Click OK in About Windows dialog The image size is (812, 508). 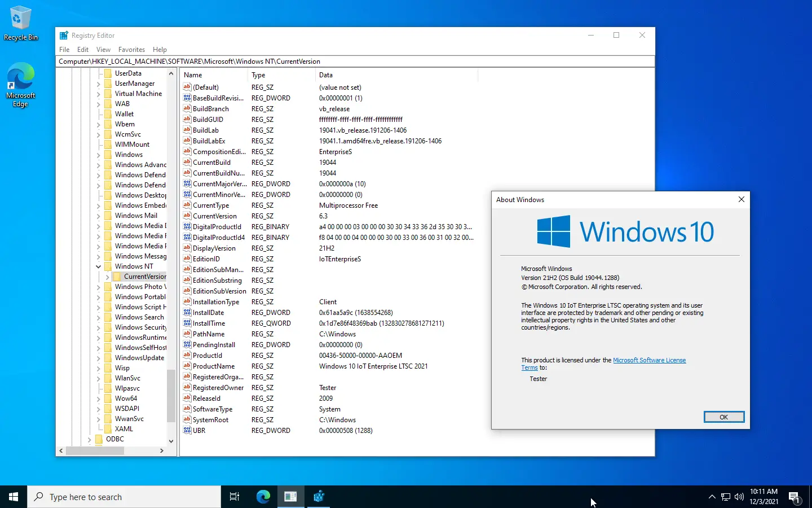tap(723, 417)
